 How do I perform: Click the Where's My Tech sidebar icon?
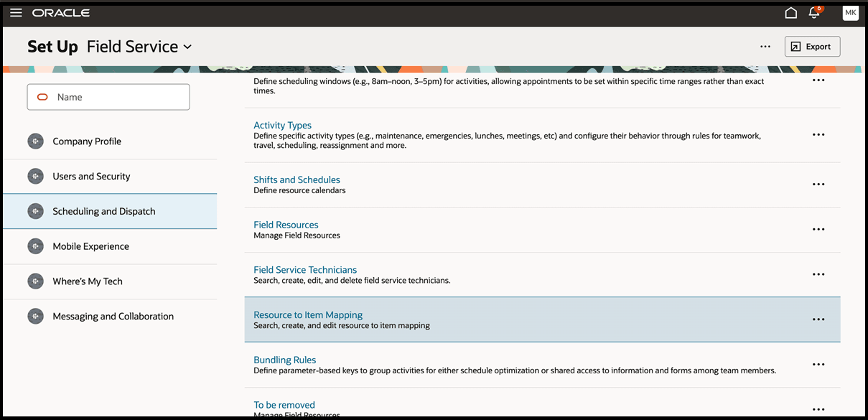point(35,281)
